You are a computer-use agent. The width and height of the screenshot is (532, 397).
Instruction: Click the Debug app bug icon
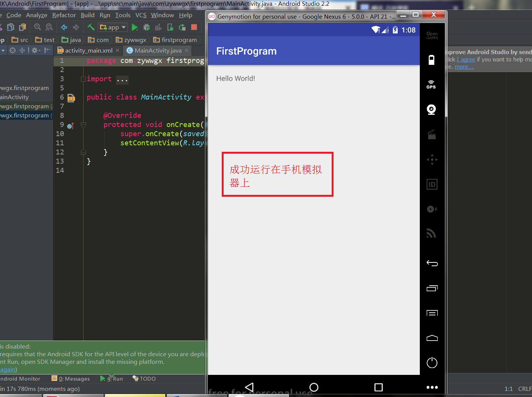pos(147,27)
